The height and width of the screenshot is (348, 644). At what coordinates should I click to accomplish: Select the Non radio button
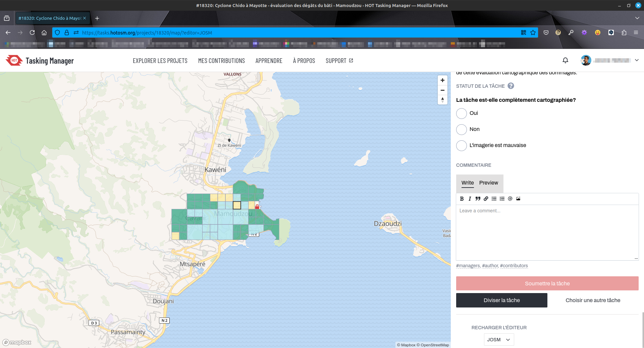[x=462, y=130]
